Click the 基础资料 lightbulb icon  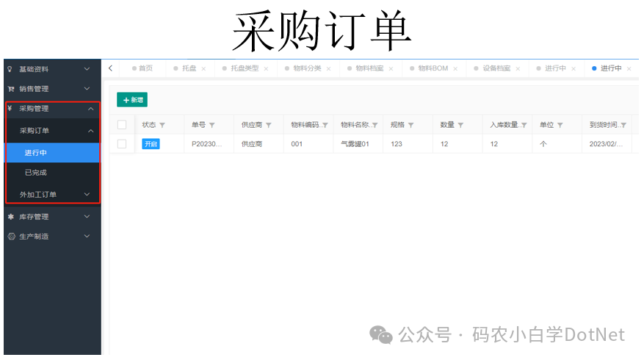[10, 69]
